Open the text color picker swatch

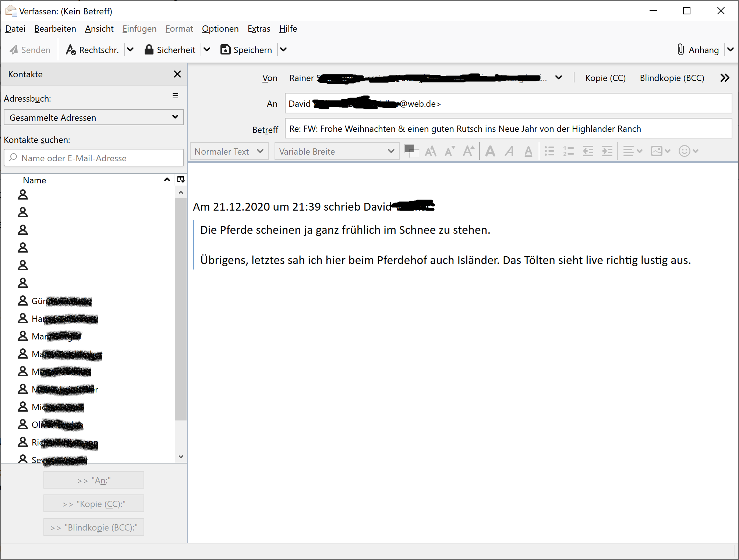(x=409, y=149)
